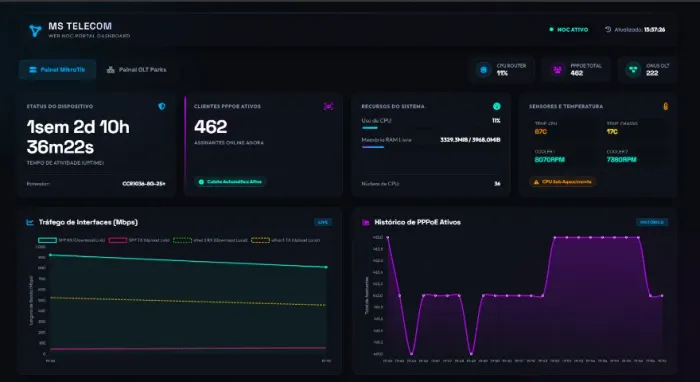Click the LIVE badge on traffic chart

click(323, 222)
